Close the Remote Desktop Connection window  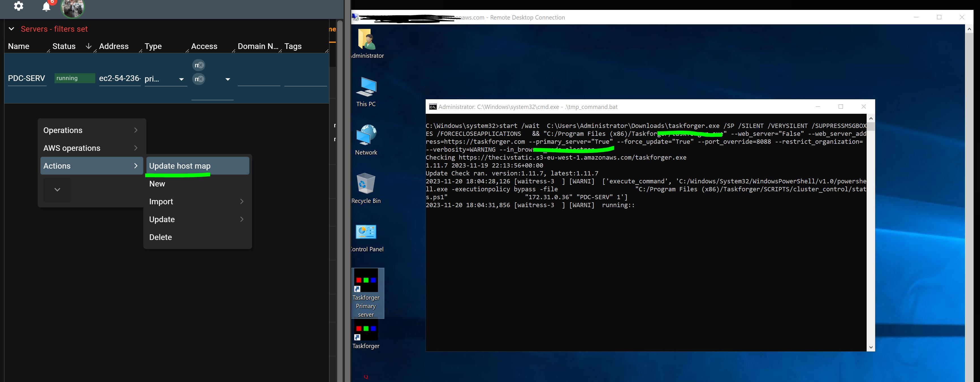(962, 17)
